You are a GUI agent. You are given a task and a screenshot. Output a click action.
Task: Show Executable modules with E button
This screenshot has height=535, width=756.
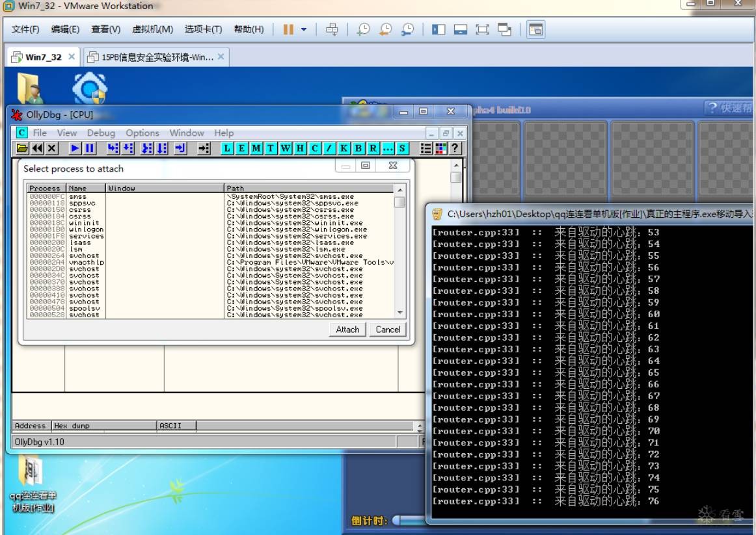(x=241, y=148)
